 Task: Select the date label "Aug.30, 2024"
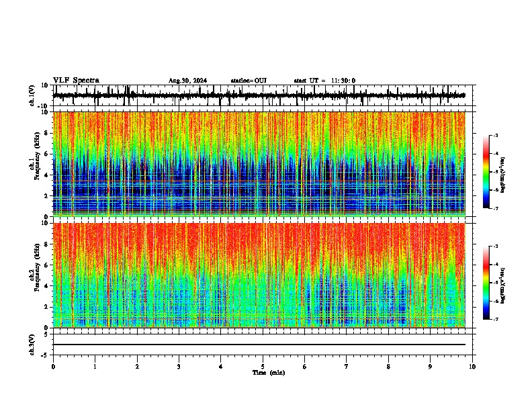(x=187, y=81)
